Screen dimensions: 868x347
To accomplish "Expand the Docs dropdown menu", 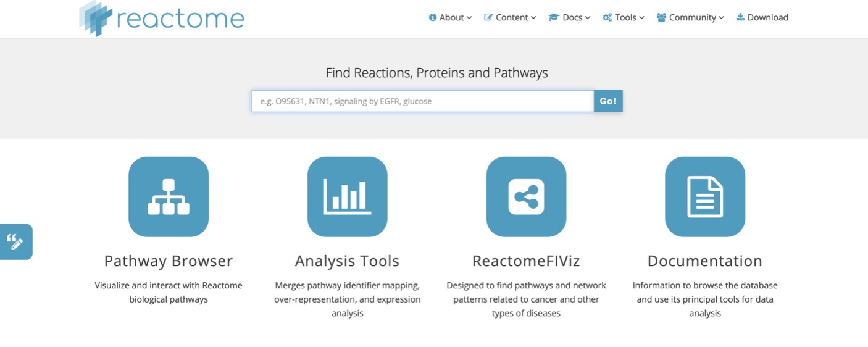I will coord(570,17).
